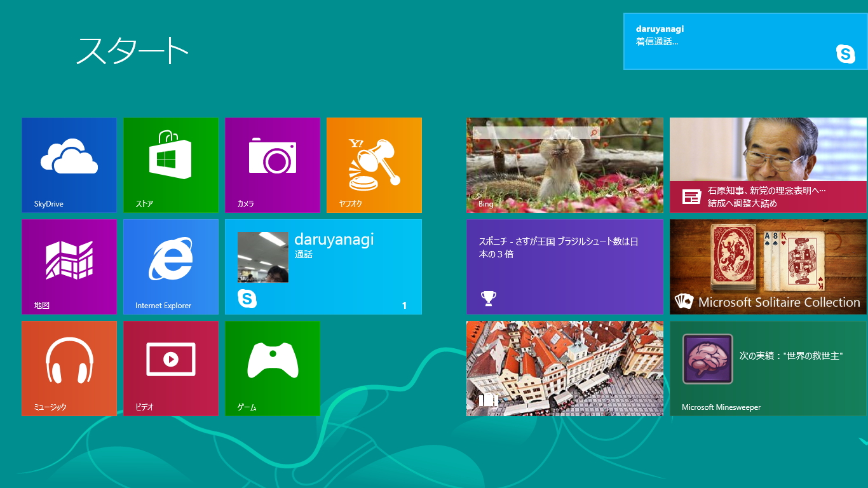Click the Microsoft Minesweeper label
868x488 pixels.
(721, 407)
